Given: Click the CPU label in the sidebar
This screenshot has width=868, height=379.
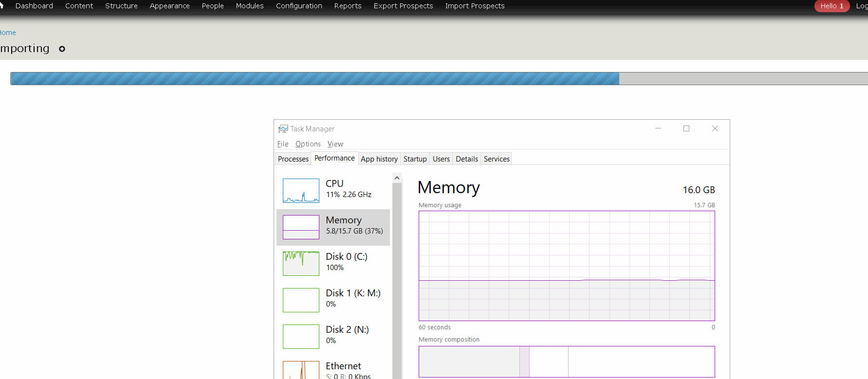Looking at the screenshot, I should click(334, 183).
